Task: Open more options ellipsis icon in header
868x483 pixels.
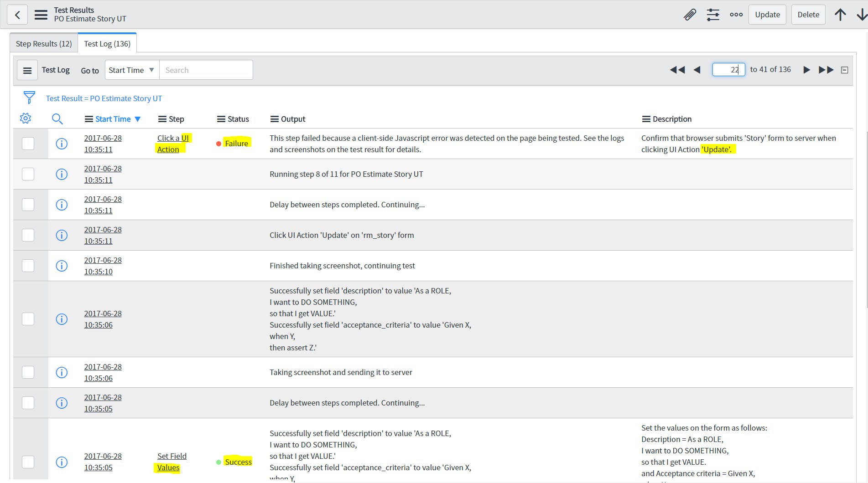Action: (x=736, y=15)
